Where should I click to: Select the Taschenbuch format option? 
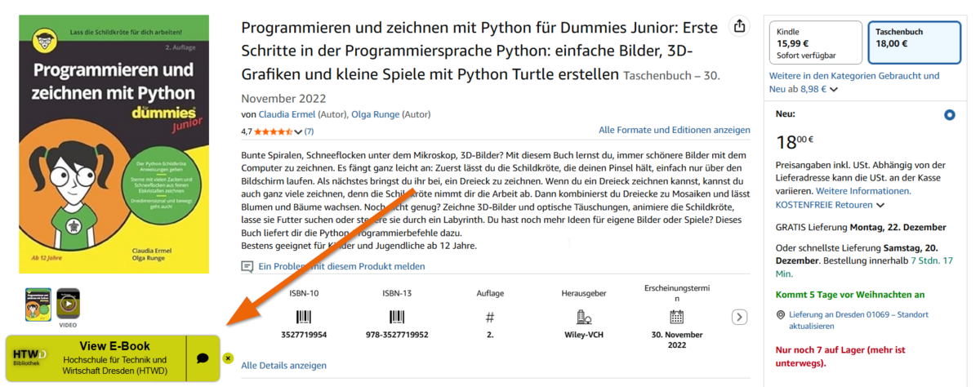(914, 42)
